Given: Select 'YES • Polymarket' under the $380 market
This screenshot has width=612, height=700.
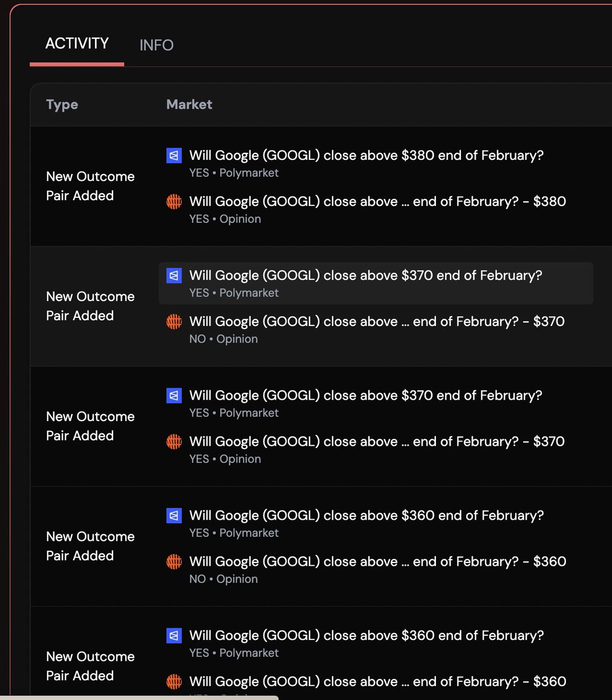Looking at the screenshot, I should (x=234, y=173).
